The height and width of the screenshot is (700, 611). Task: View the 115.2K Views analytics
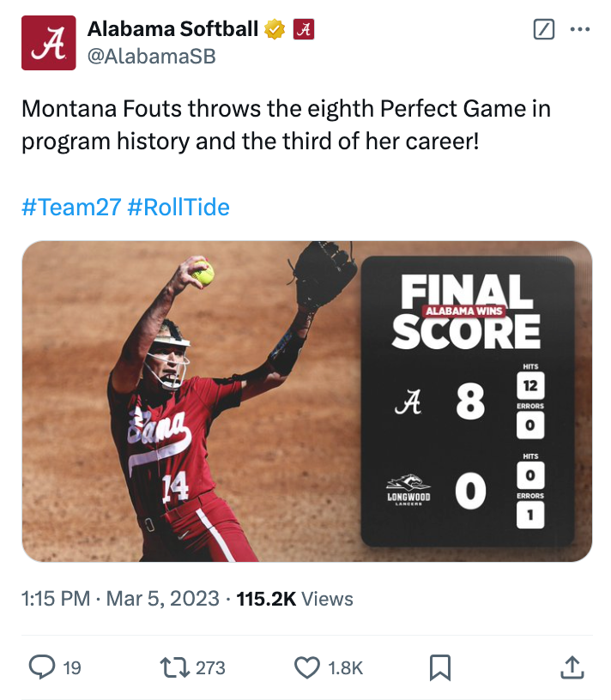pyautogui.click(x=294, y=599)
